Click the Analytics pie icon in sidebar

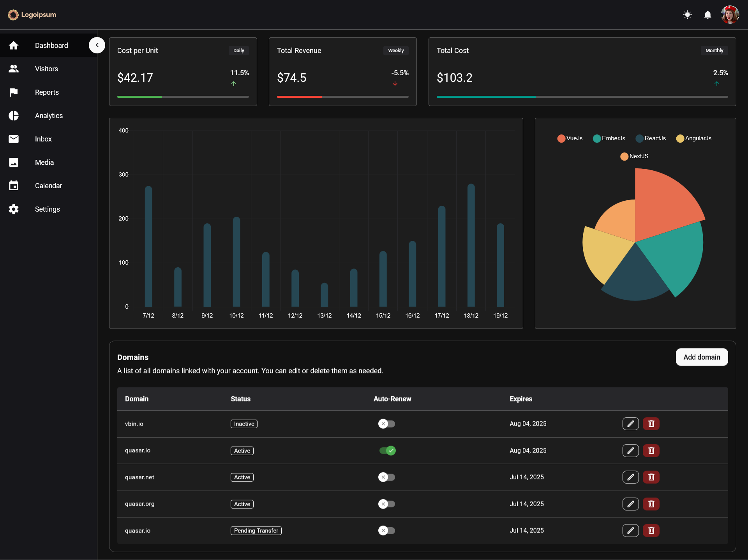[x=14, y=116]
